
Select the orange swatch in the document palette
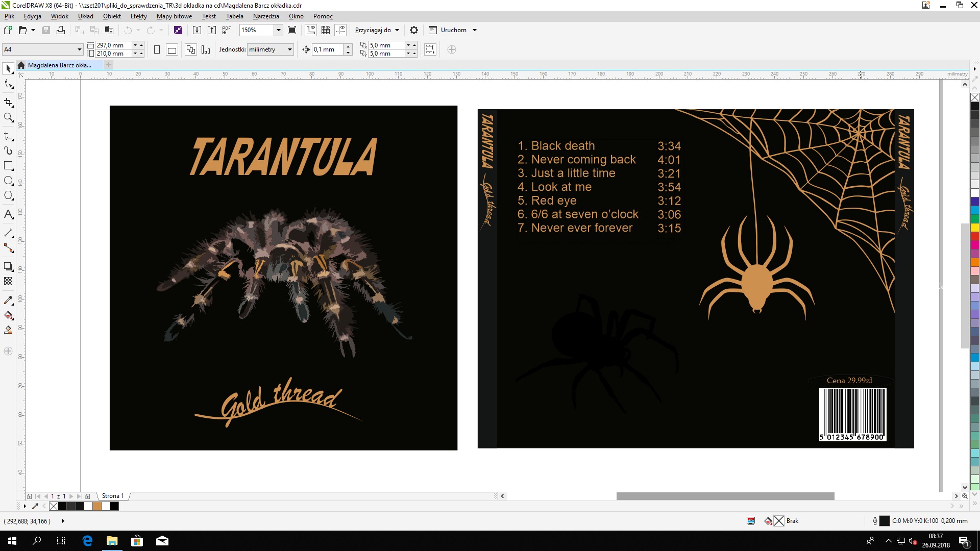(x=96, y=506)
